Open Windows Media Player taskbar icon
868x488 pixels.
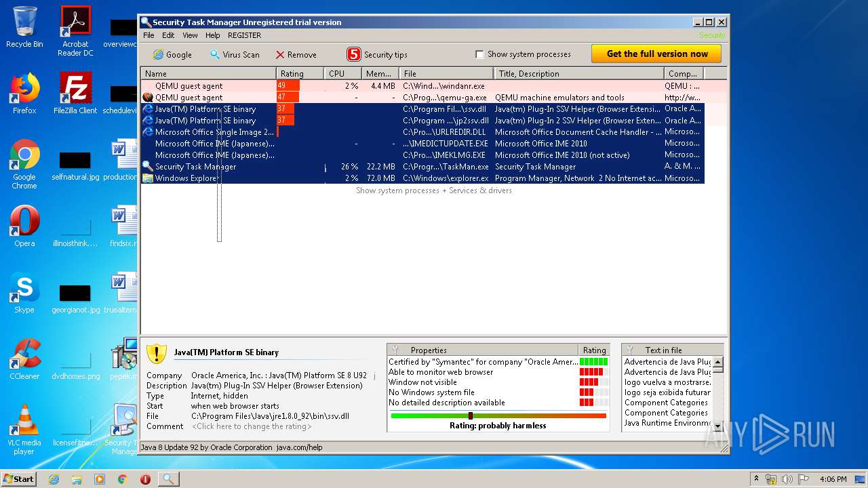(x=100, y=479)
